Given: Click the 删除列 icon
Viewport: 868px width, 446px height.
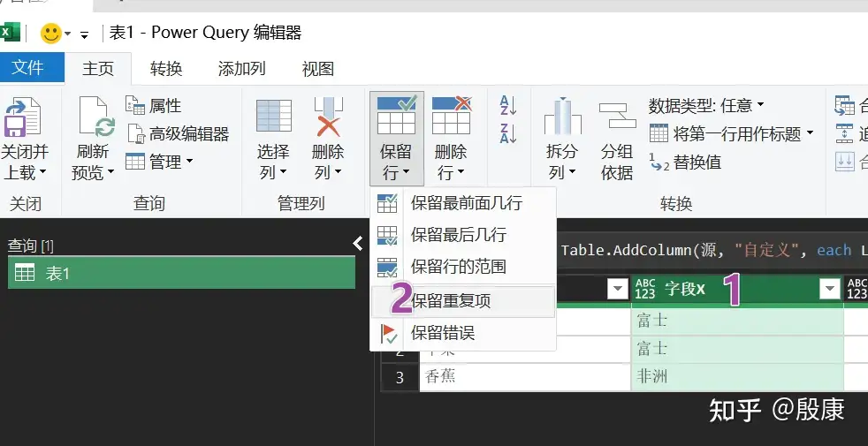Looking at the screenshot, I should point(328,117).
